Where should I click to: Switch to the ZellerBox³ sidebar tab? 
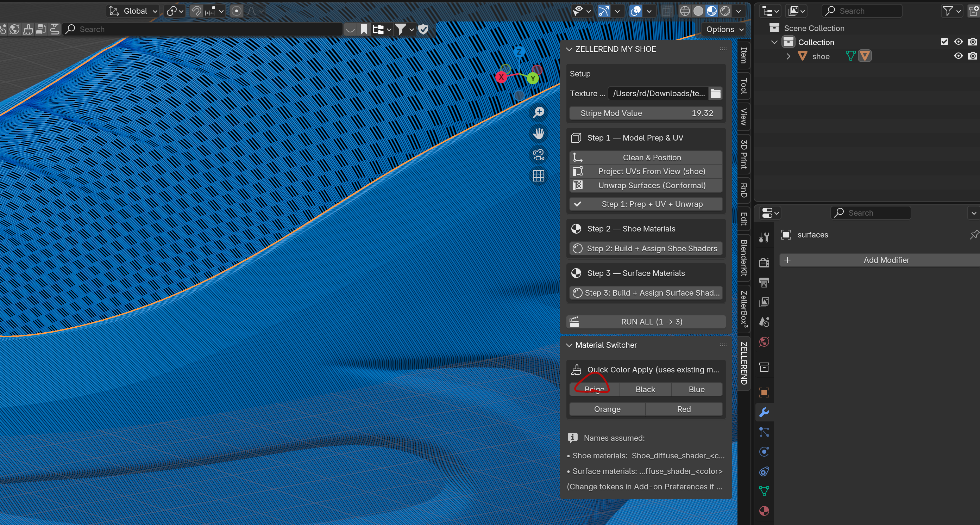click(x=744, y=309)
